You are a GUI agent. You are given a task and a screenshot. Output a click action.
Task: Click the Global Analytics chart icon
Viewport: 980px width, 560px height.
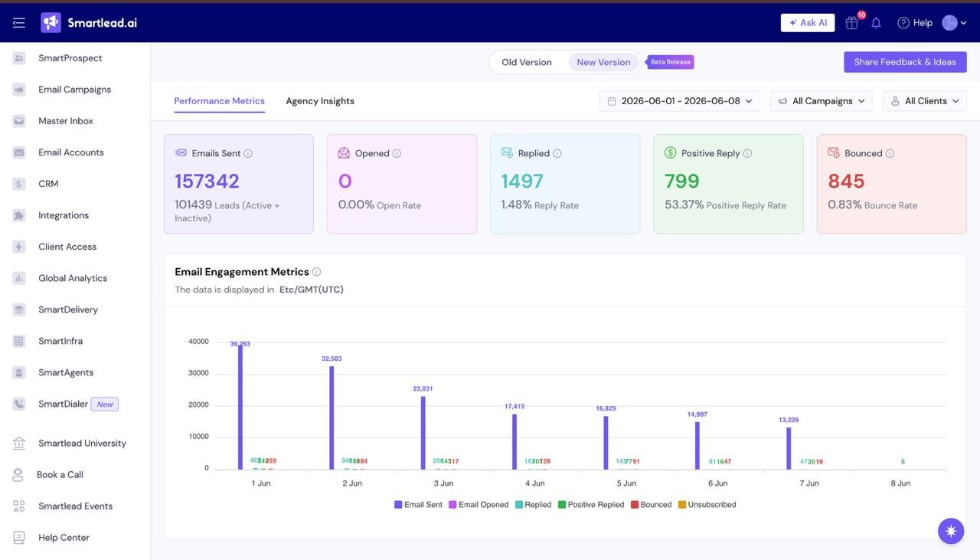pos(19,278)
